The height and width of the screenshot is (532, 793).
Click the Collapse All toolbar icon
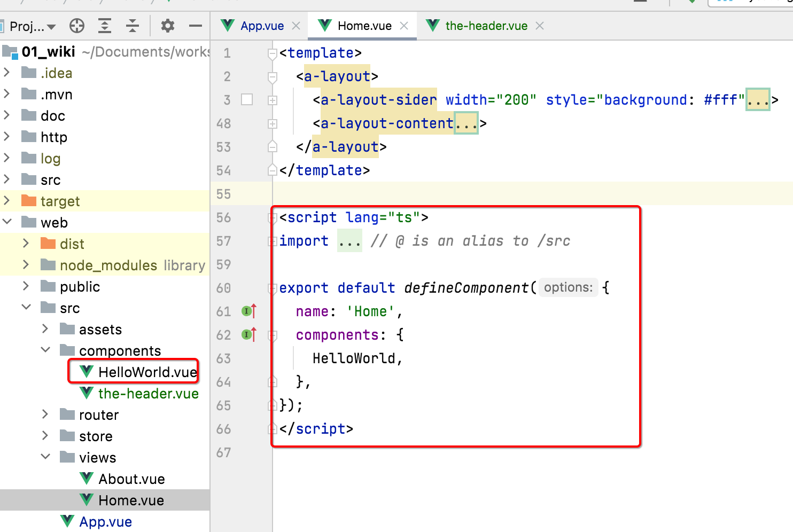tap(133, 26)
